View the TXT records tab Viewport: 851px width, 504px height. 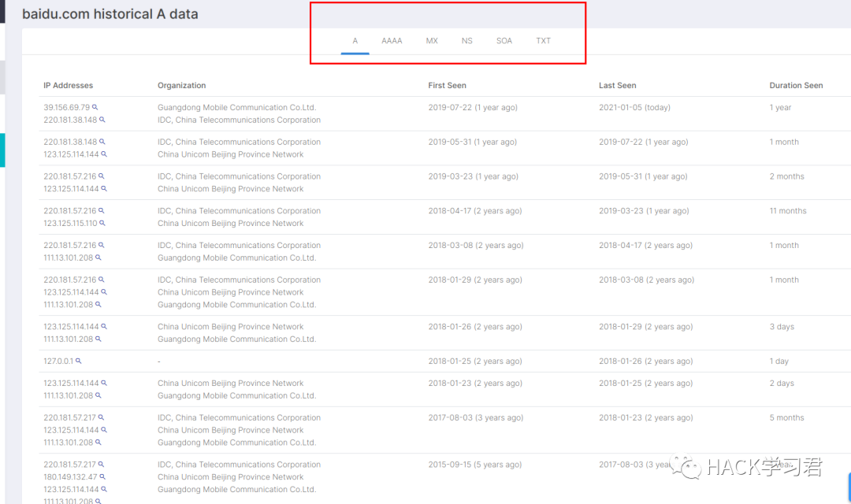click(x=543, y=41)
